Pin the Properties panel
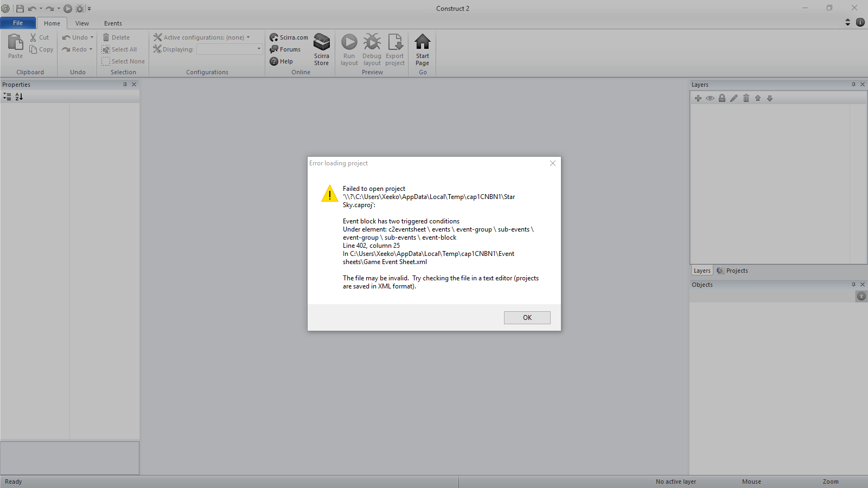The image size is (868, 488). click(125, 85)
